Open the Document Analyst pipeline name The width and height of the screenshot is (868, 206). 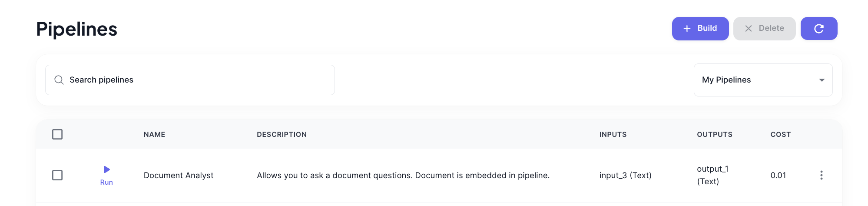click(x=179, y=176)
